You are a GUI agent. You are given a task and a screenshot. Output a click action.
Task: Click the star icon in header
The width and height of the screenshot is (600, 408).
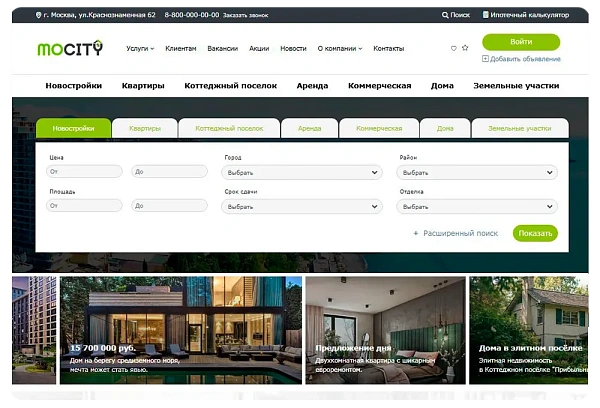tap(465, 48)
